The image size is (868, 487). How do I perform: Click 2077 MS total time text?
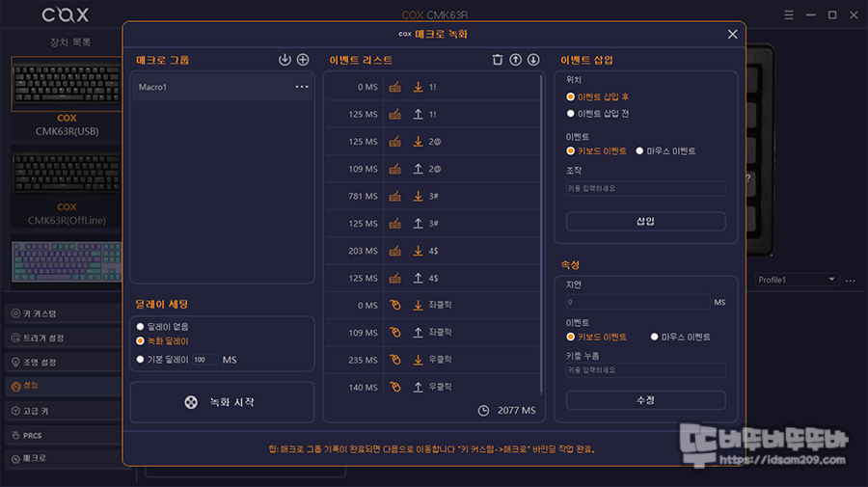[517, 411]
